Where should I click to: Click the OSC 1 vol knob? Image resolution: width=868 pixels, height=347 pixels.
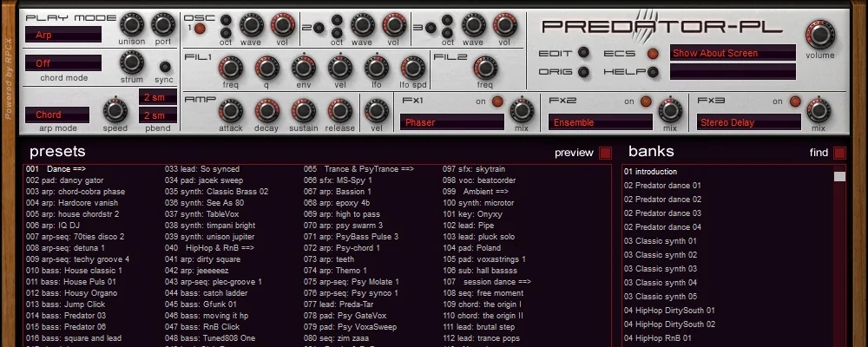pos(282,25)
